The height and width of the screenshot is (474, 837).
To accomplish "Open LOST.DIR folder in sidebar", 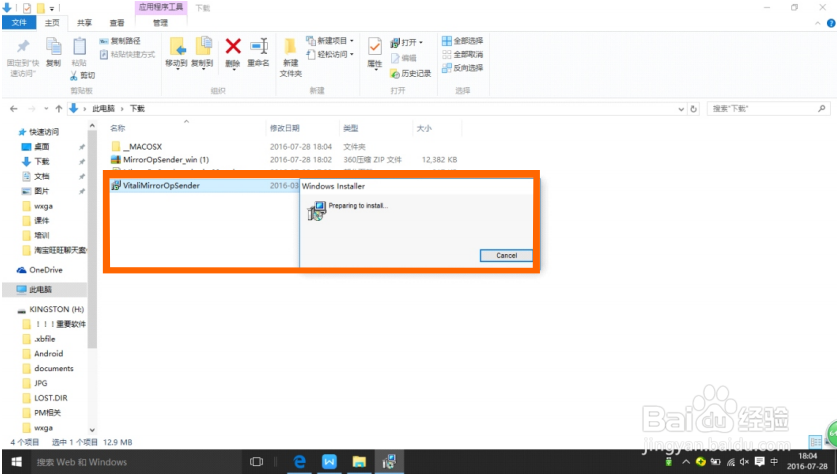I will click(x=51, y=398).
